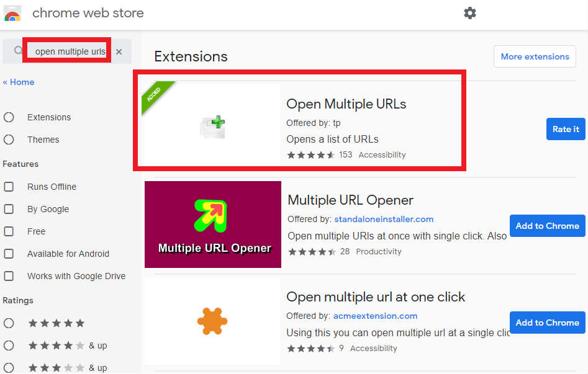This screenshot has width=588, height=374.
Task: Select the Themes radio button
Action: 9,140
